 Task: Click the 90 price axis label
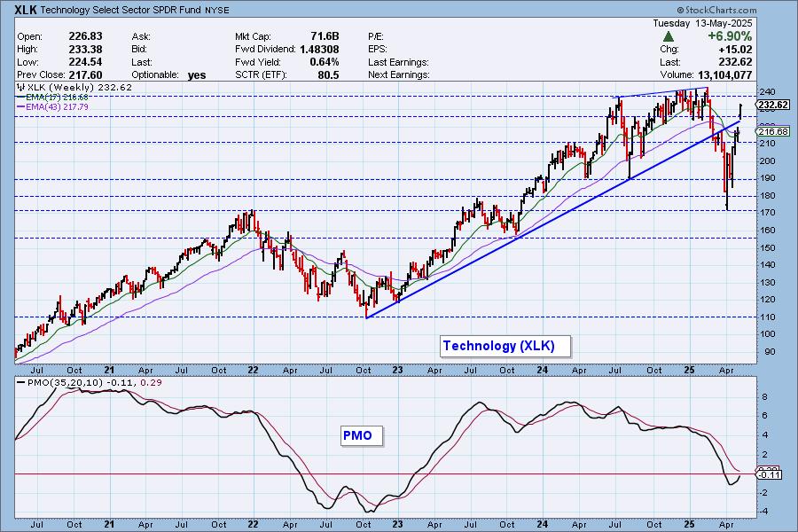[x=770, y=352]
